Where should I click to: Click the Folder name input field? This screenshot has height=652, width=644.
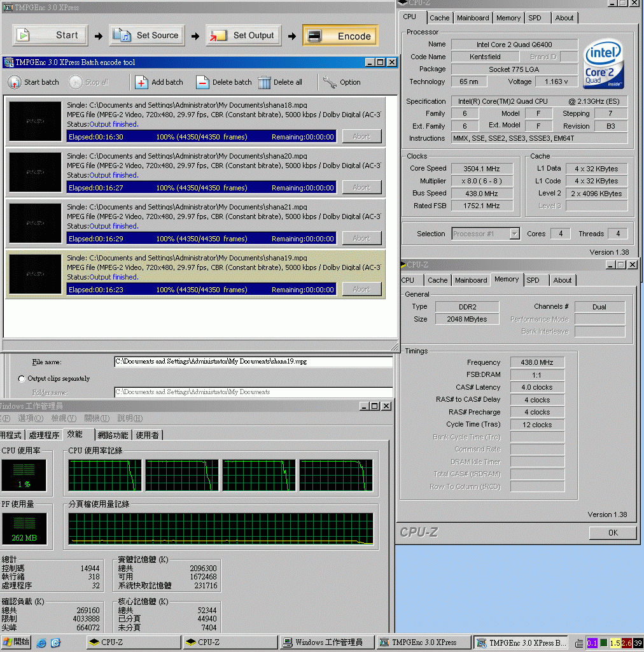point(253,392)
